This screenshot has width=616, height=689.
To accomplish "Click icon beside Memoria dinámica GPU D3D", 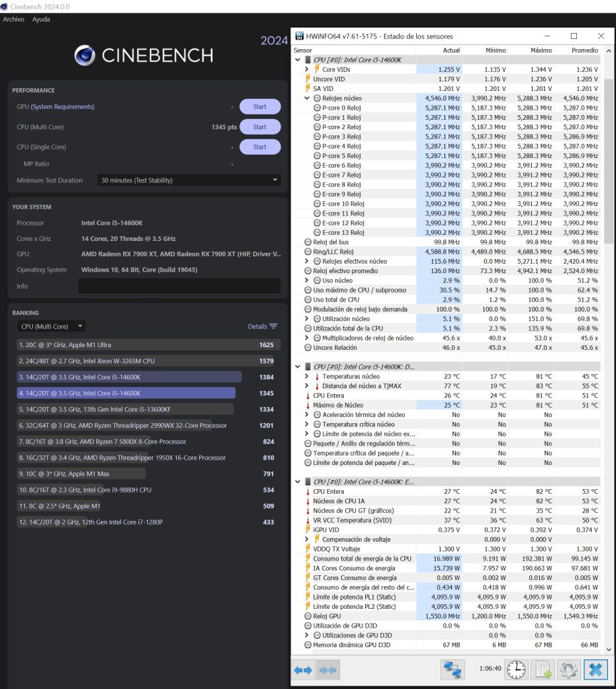I will (x=308, y=645).
